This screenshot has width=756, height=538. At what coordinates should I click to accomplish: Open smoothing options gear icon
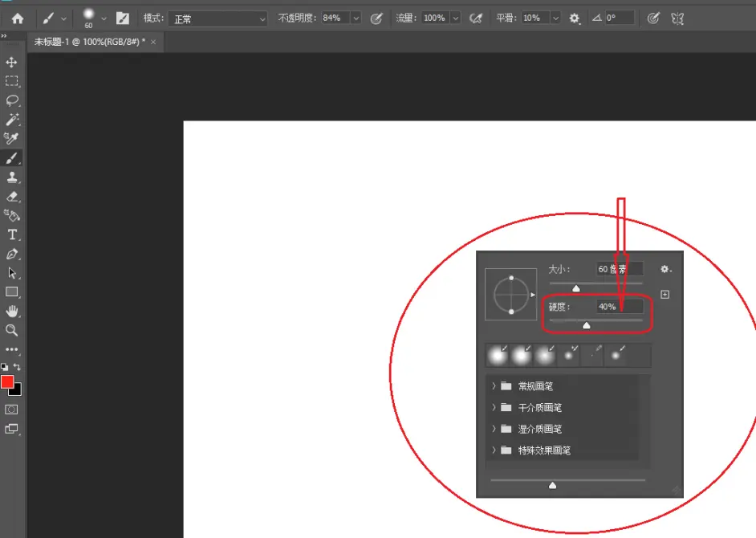(575, 18)
